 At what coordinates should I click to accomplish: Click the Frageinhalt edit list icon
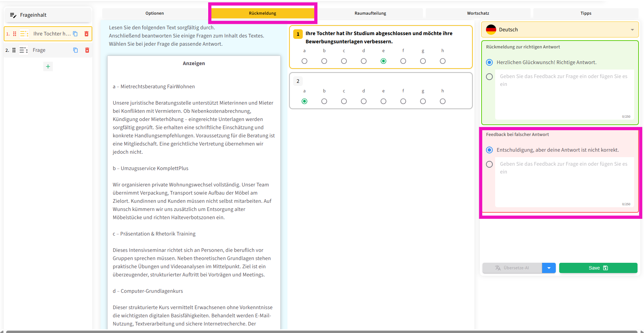click(13, 15)
